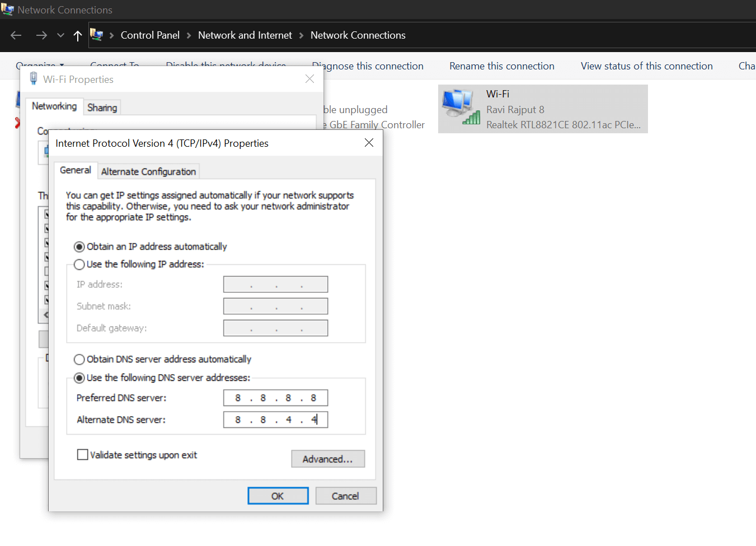Viewport: 756px width, 546px height.
Task: Select Obtain DNS server address automatically
Action: click(79, 360)
